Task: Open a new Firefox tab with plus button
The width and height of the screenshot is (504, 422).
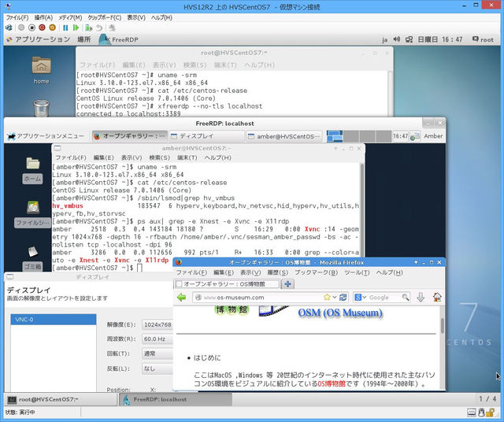Action: [x=287, y=284]
